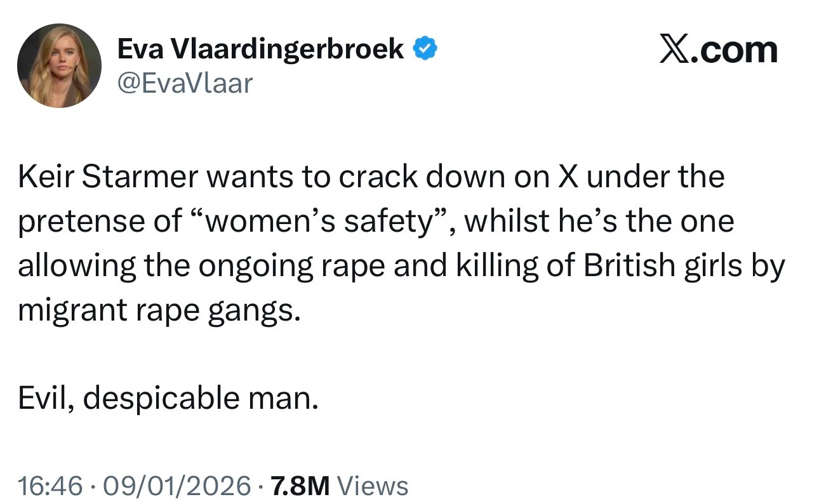Click the blue verified checkmark badge
This screenshot has width=819, height=504.
pyautogui.click(x=424, y=49)
